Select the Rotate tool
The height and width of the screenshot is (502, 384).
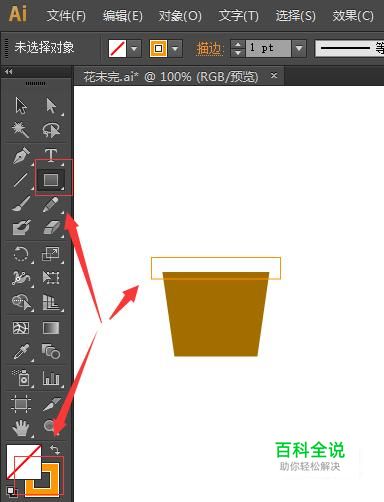(21, 254)
